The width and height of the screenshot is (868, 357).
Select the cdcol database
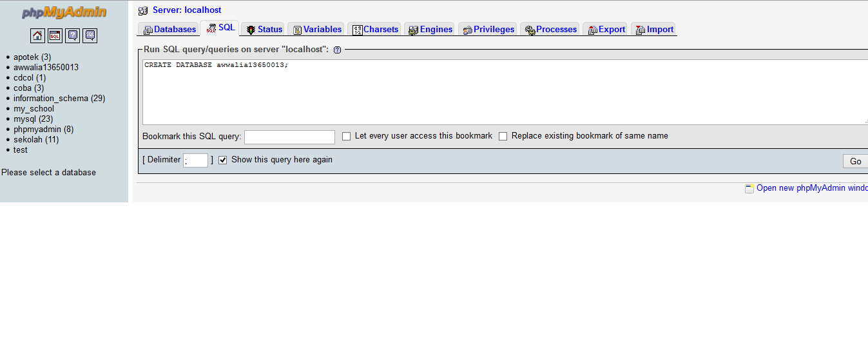(30, 77)
